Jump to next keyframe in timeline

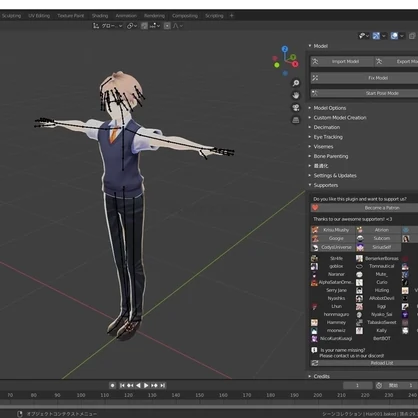pos(154,385)
